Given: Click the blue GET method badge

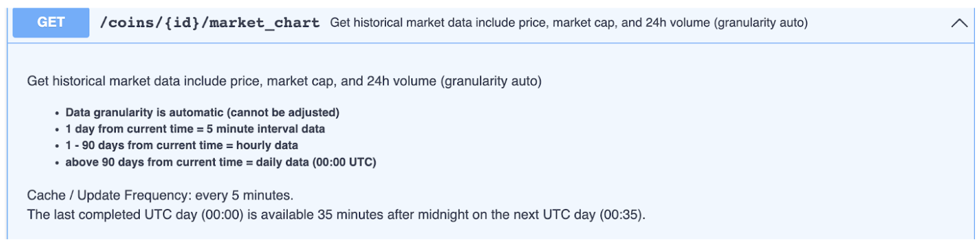Looking at the screenshot, I should coord(51,22).
